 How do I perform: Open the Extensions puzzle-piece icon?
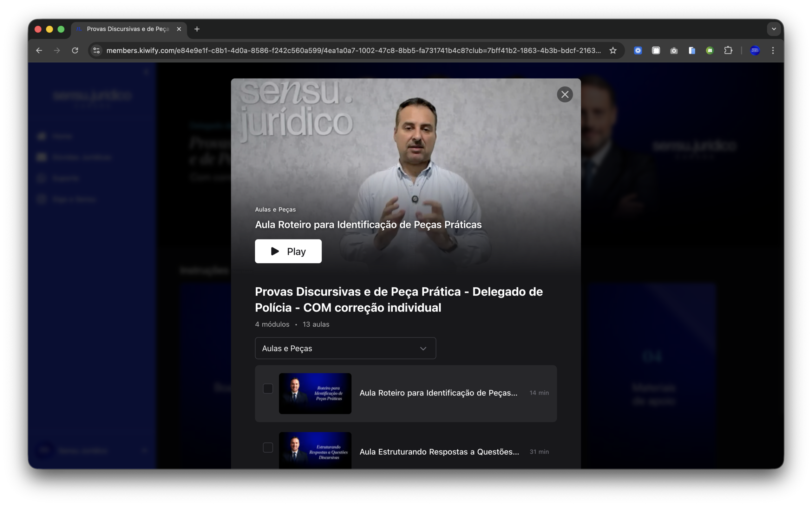pyautogui.click(x=728, y=50)
